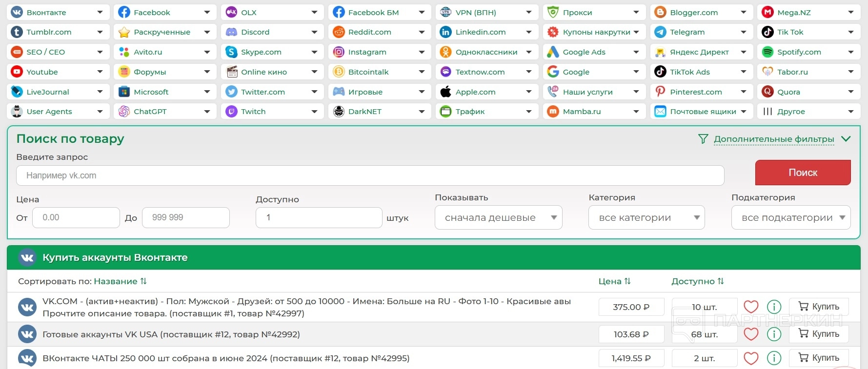Screen dimensions: 868x369
Task: Sort products by Название
Action: (120, 281)
